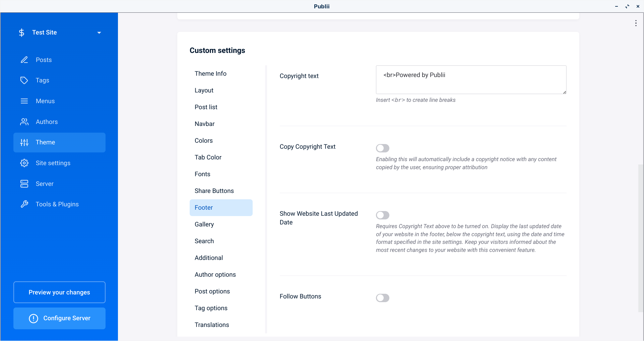
Task: Enable the Follow Buttons switch
Action: (x=382, y=298)
